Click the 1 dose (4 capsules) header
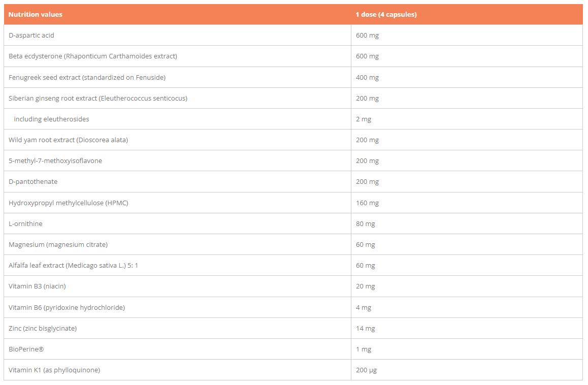Screen dimensions: 588x385 click(x=386, y=15)
